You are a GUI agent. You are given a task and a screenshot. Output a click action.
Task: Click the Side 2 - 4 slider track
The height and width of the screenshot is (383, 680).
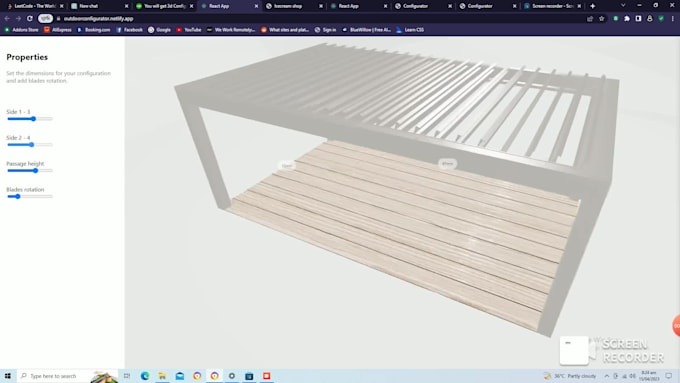[30, 145]
